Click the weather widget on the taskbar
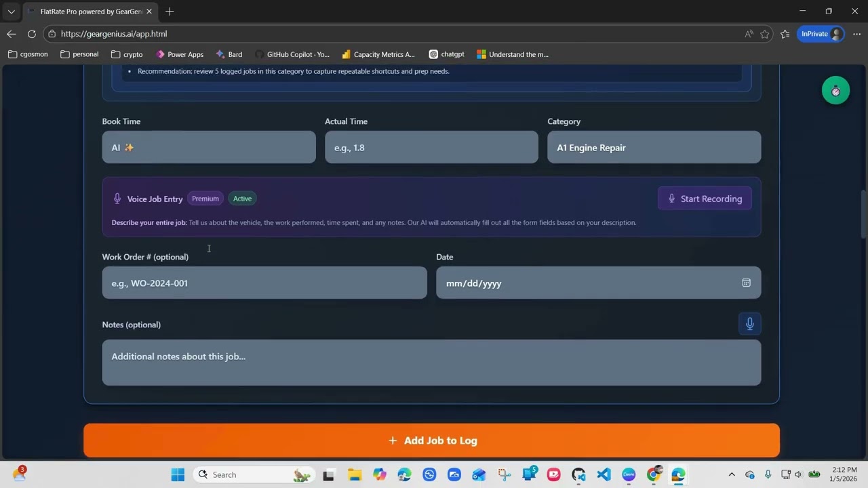 click(x=19, y=474)
